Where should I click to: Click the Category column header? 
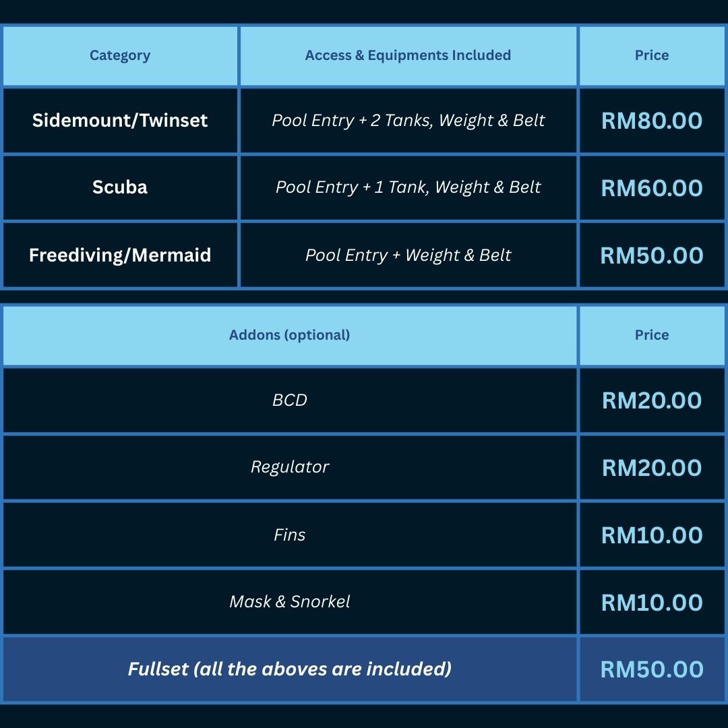[x=120, y=55]
